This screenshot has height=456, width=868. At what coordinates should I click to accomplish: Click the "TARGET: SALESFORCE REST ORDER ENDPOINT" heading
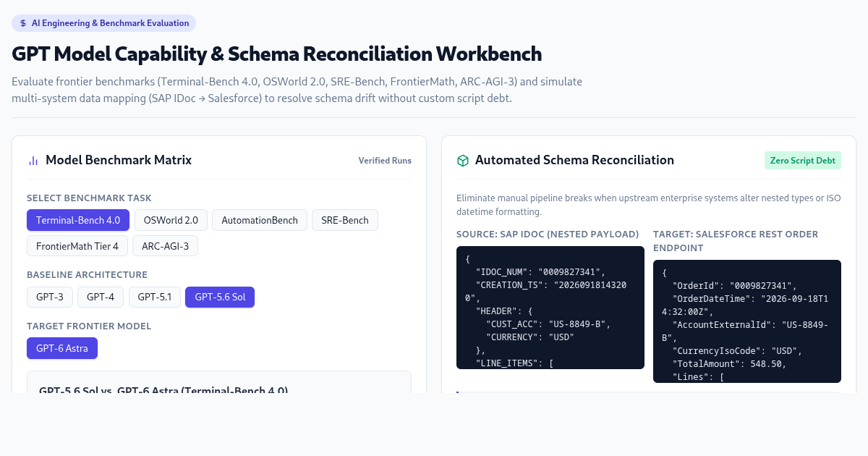(x=736, y=241)
